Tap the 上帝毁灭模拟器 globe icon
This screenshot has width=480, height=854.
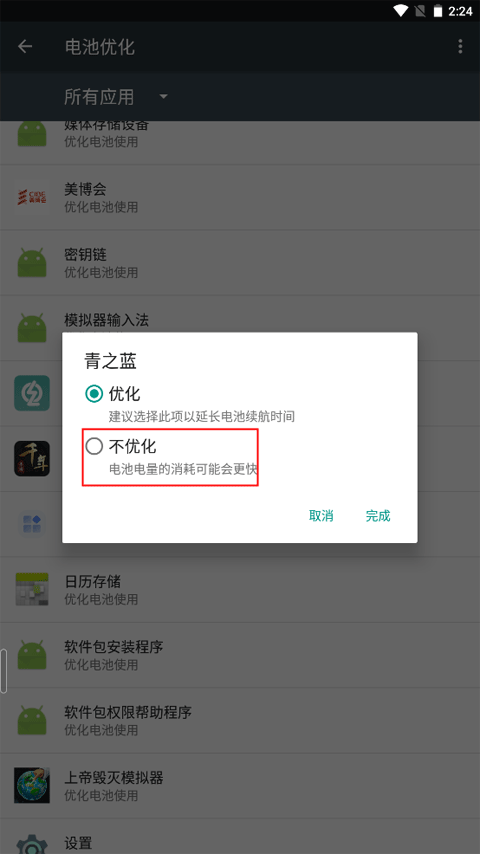pyautogui.click(x=32, y=785)
